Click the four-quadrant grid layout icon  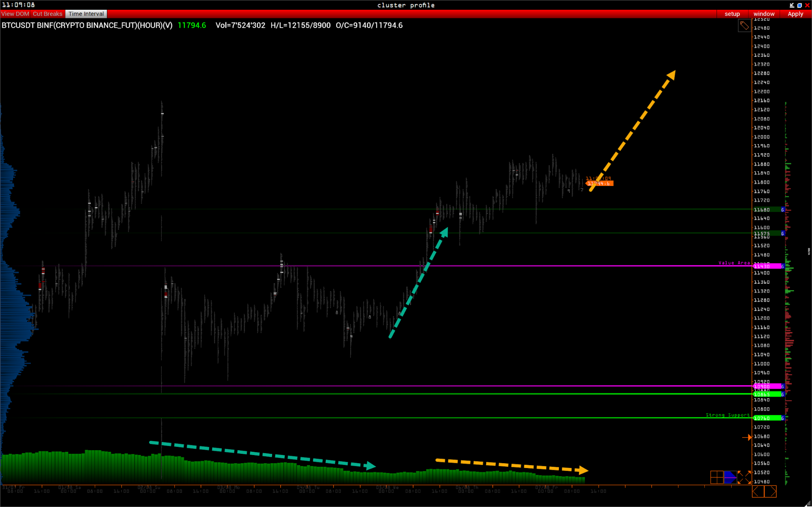point(717,477)
